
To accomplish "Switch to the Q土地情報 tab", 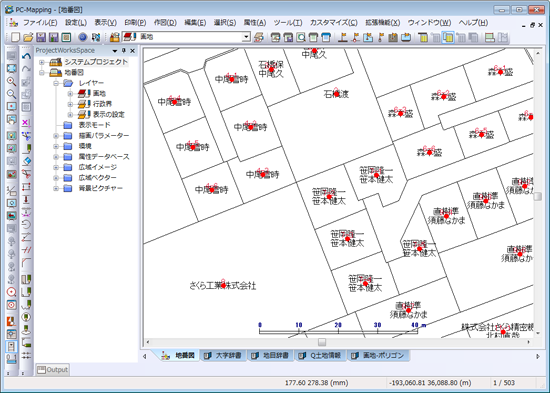I will coord(320,356).
